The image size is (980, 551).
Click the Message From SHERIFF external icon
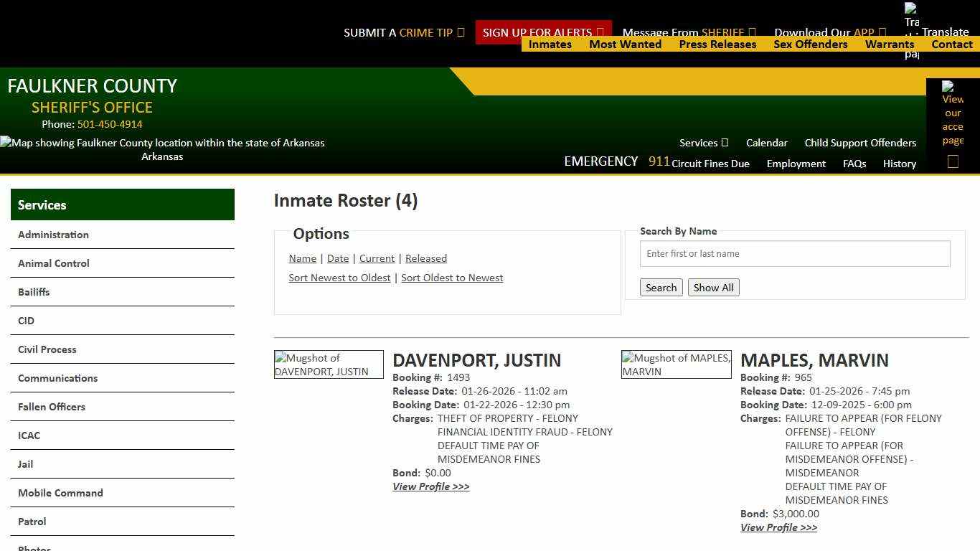752,32
